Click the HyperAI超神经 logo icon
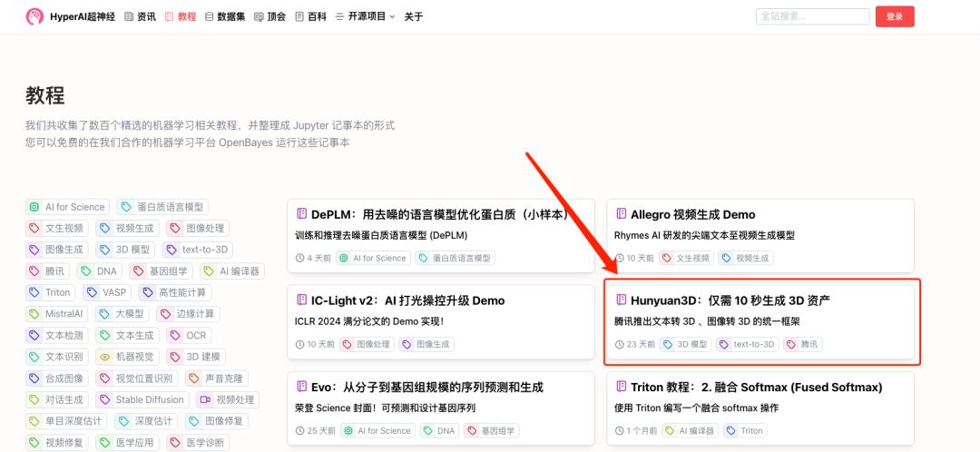Screen dimensions: 980x452 (34, 17)
